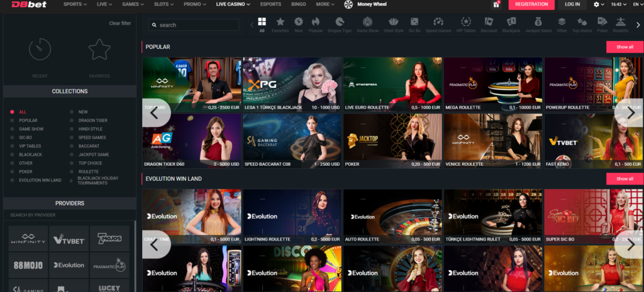
Task: Select the Popular flame icon in category strip
Action: pyautogui.click(x=316, y=22)
